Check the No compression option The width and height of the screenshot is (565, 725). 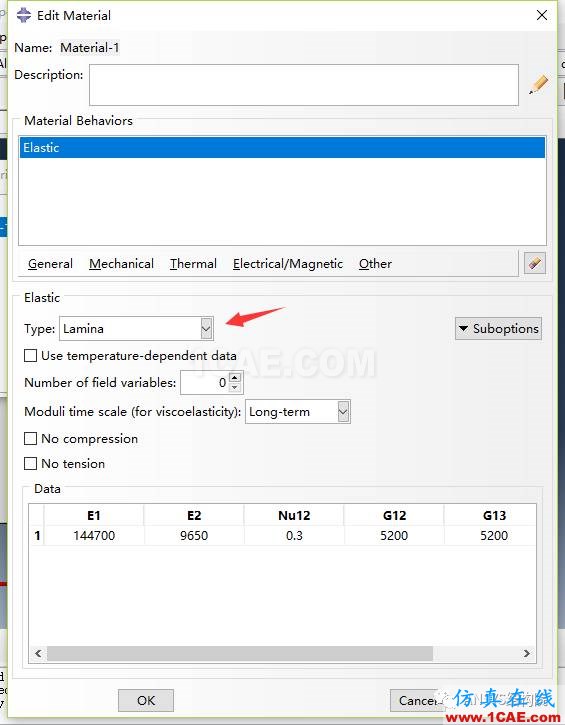coord(31,438)
